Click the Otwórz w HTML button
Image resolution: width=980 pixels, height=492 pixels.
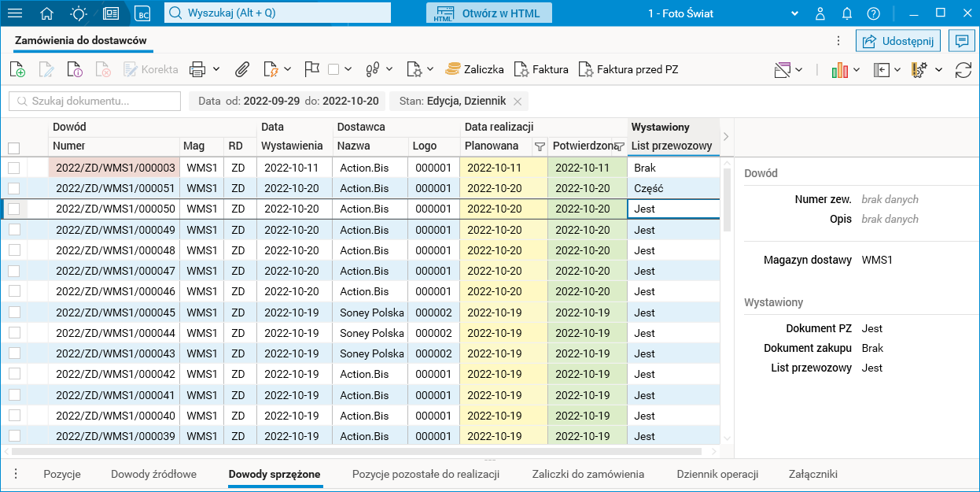point(489,13)
